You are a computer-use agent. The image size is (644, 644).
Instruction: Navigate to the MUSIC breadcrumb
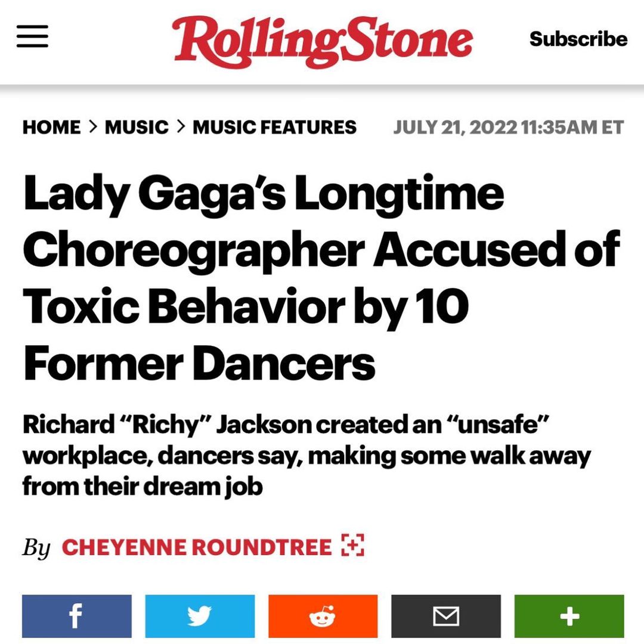137,127
